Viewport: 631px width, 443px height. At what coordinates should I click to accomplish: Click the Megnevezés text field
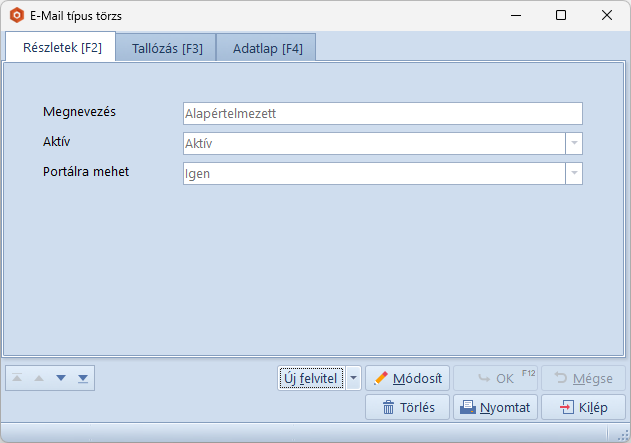(382, 114)
